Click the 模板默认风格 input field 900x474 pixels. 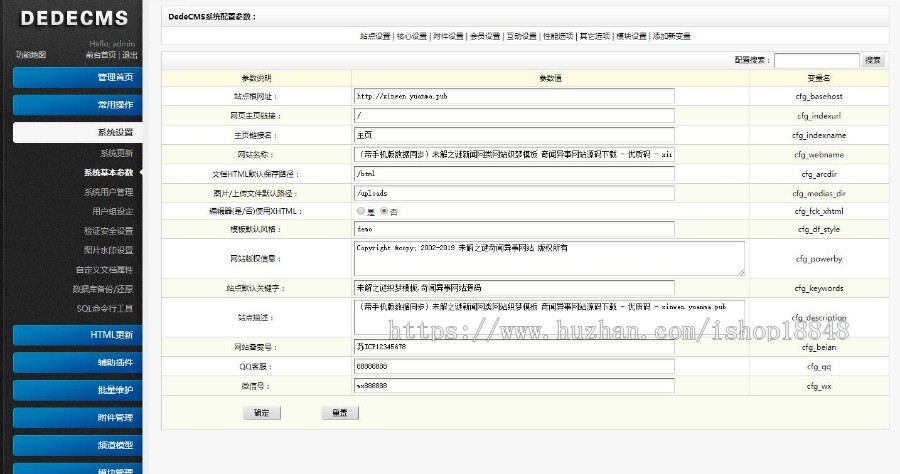514,229
